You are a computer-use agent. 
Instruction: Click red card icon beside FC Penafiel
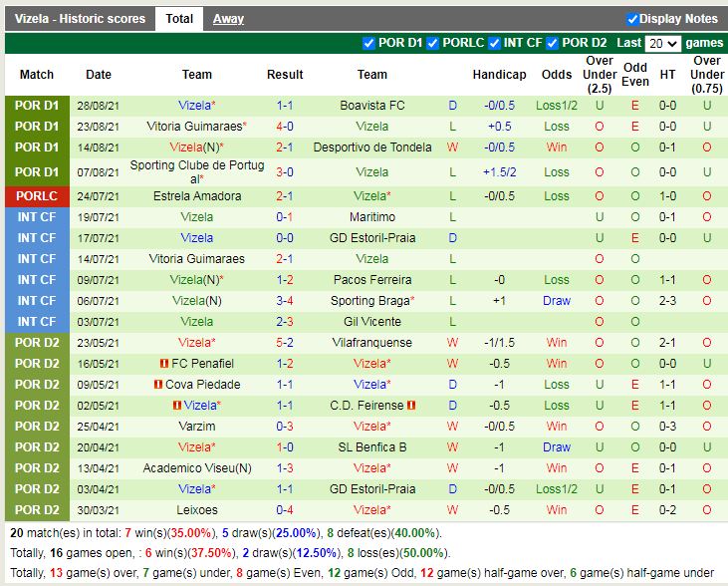point(162,364)
